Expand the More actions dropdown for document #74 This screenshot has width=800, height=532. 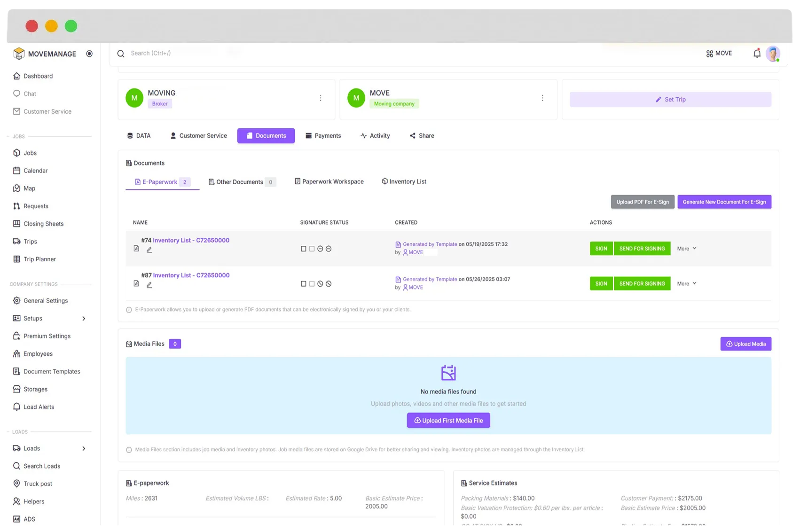pyautogui.click(x=686, y=248)
